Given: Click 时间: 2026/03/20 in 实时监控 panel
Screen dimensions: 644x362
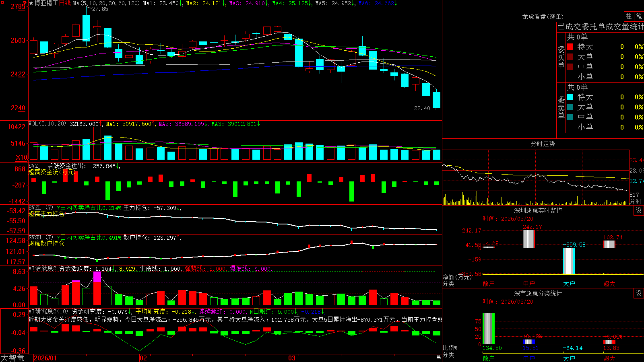Looking at the screenshot, I should tap(508, 219).
